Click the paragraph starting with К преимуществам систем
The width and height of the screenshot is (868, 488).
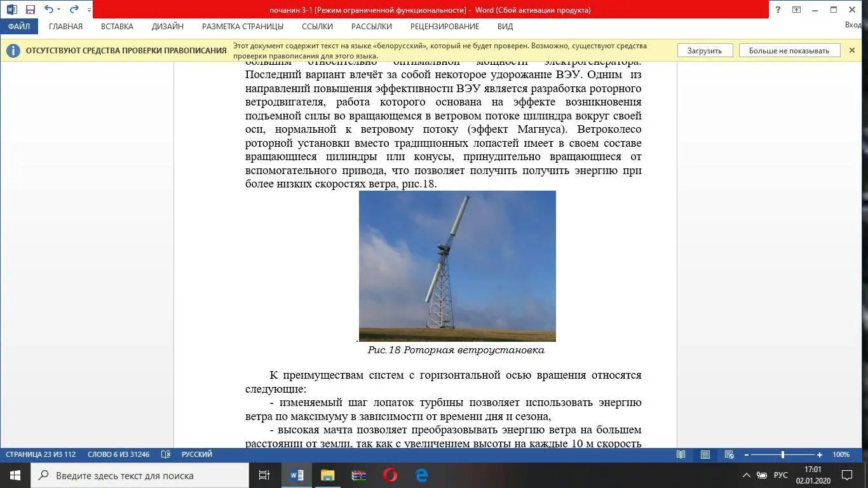[444, 382]
